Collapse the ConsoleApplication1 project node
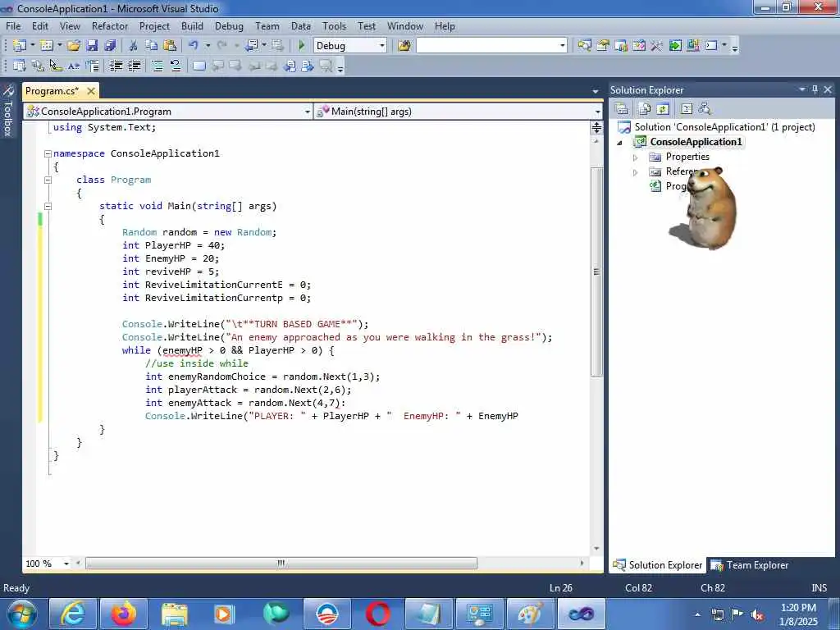Viewport: 840px width, 630px height. [620, 143]
